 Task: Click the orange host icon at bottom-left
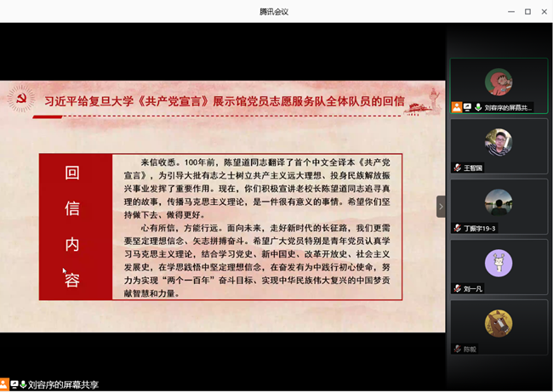click(x=4, y=384)
